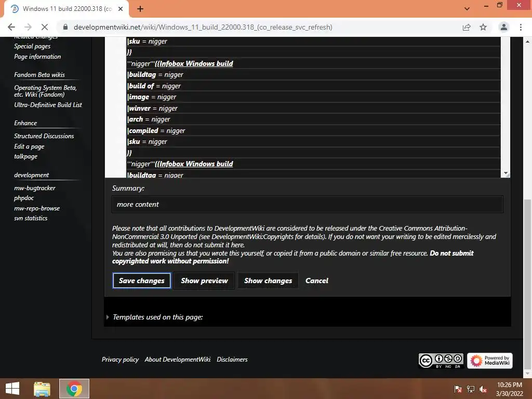The image size is (532, 399).
Task: Expand Templates used on this page
Action: (157, 317)
